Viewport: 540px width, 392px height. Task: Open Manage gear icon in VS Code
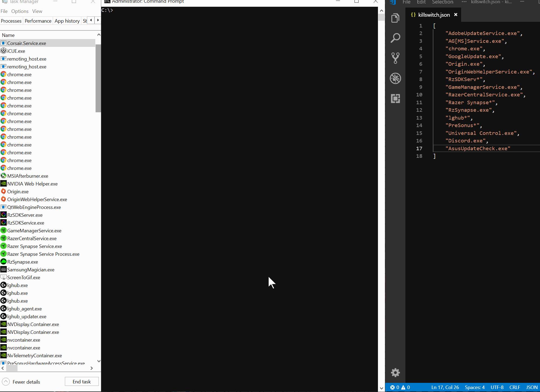tap(395, 373)
